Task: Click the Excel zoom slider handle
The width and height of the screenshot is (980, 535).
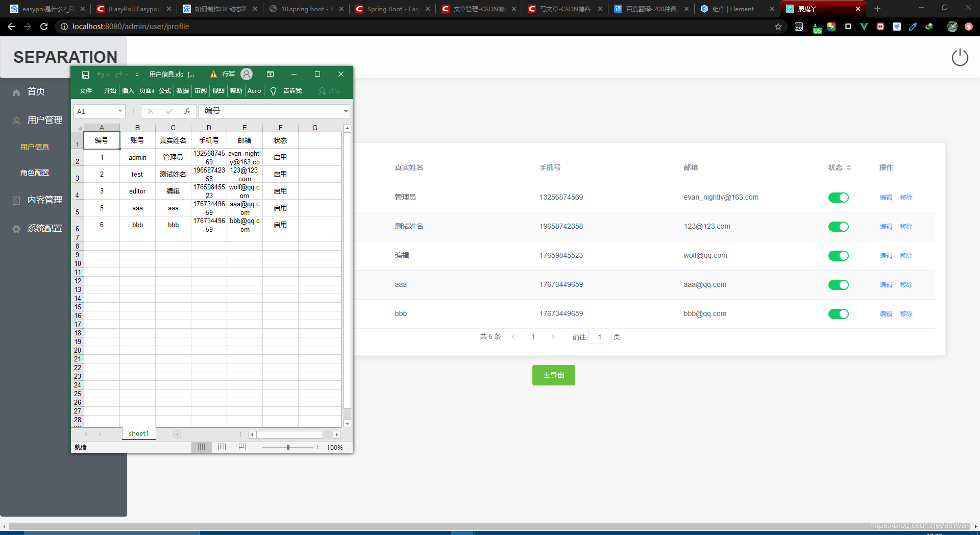Action: pos(288,447)
